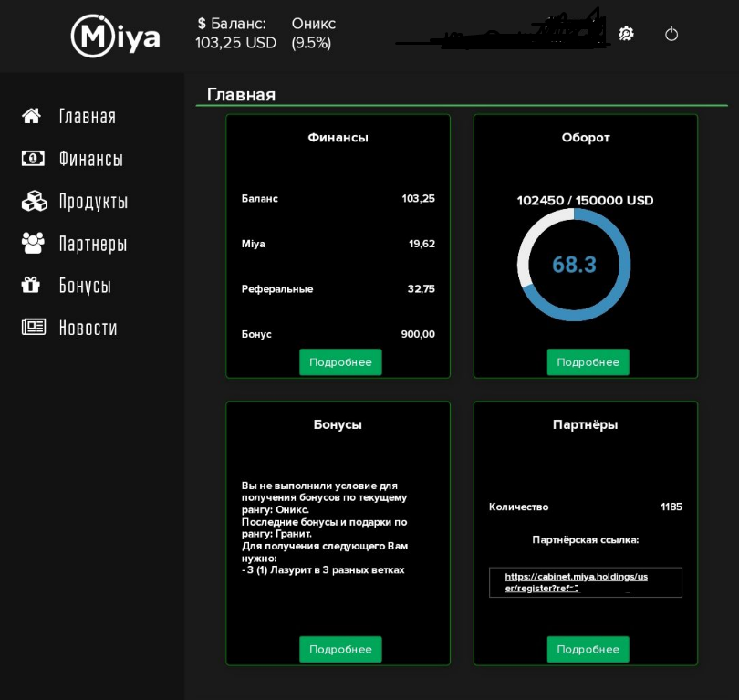Click the partner referral link field
739x700 pixels.
pos(586,582)
